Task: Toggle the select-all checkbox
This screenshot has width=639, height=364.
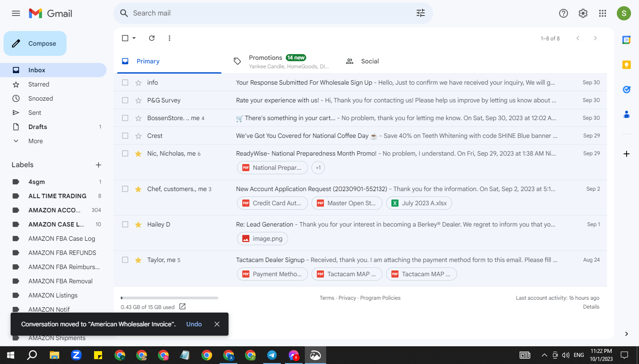Action: click(125, 38)
